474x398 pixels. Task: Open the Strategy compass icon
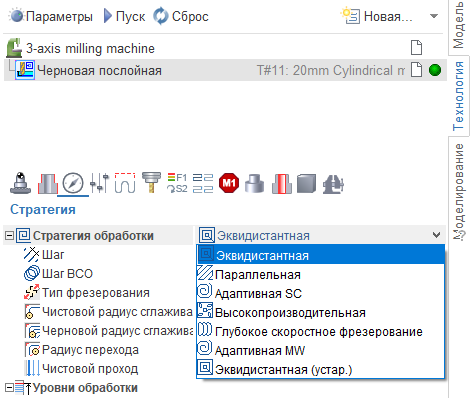[x=73, y=183]
